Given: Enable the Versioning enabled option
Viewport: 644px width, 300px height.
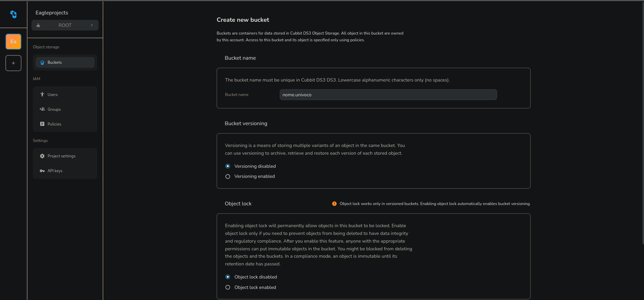Looking at the screenshot, I should click(x=228, y=177).
